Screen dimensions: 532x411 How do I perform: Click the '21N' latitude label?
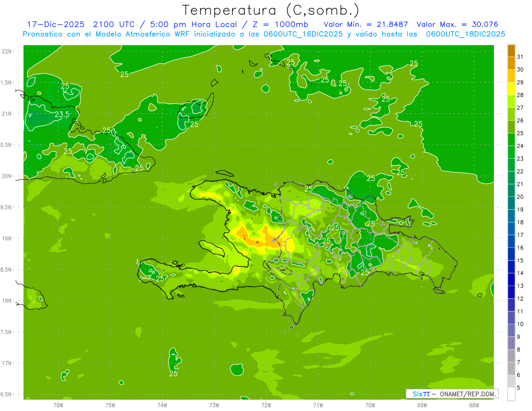click(7, 114)
